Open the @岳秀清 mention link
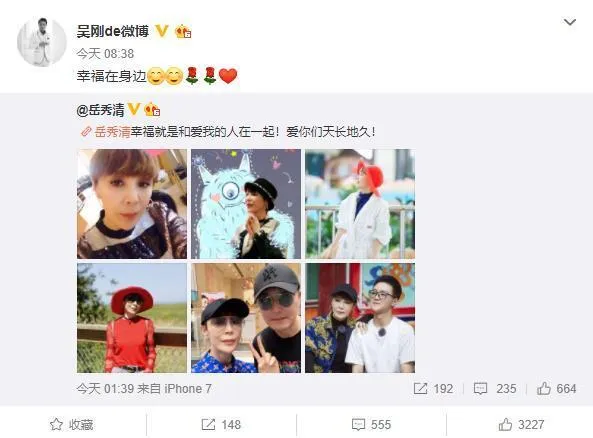Screen dimensions: 593x438 point(100,110)
